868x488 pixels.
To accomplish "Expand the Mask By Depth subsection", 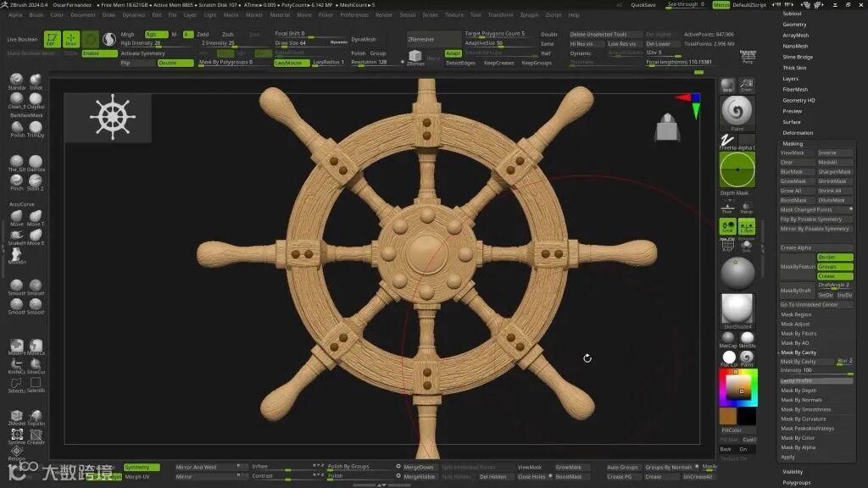I will (x=798, y=391).
